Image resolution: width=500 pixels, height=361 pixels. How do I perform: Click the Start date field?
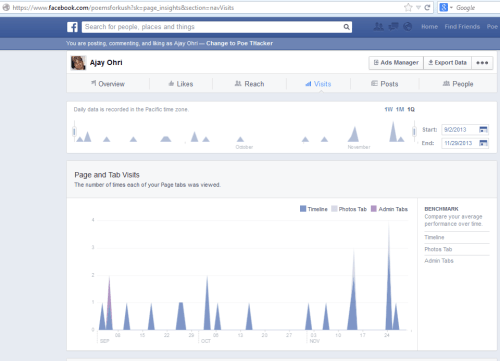(x=465, y=130)
